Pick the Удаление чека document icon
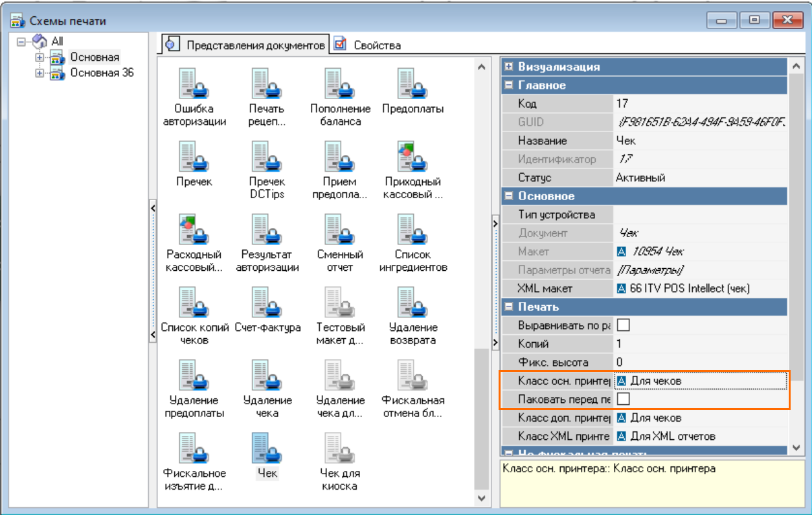The image size is (812, 515). pyautogui.click(x=267, y=376)
